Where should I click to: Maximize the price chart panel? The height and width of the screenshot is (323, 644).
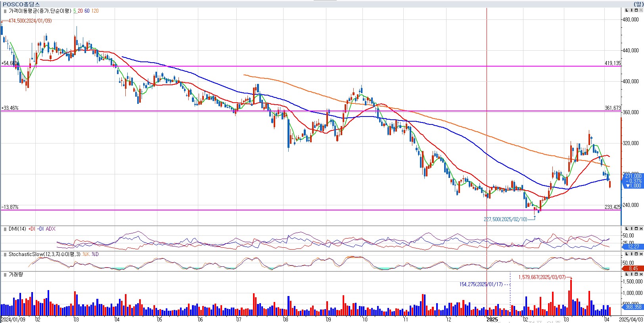coord(636,10)
